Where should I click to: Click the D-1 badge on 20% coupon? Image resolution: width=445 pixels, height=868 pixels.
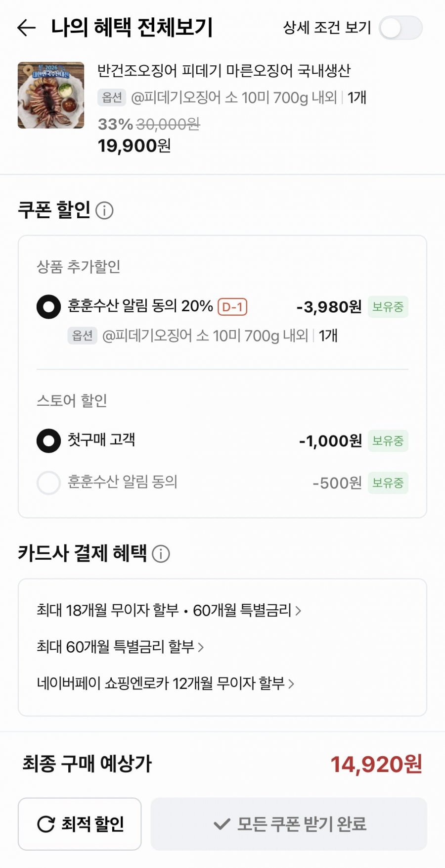(232, 307)
